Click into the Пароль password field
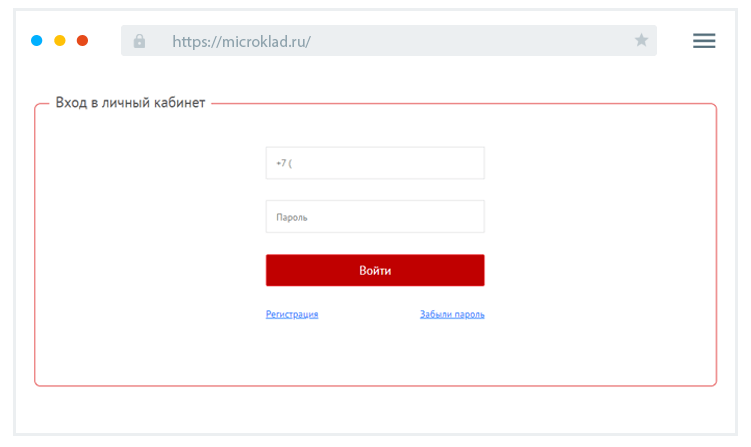This screenshot has height=447, width=751. click(375, 217)
